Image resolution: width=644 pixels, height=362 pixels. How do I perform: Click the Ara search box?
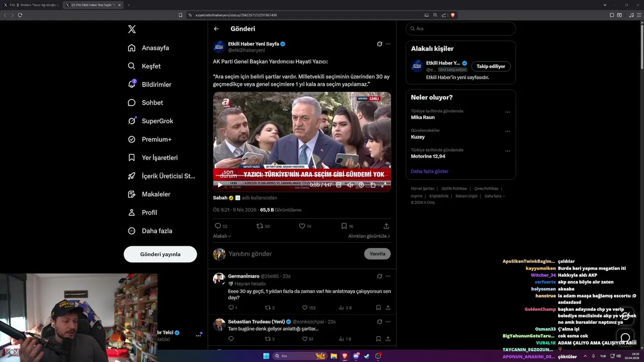pyautogui.click(x=461, y=29)
